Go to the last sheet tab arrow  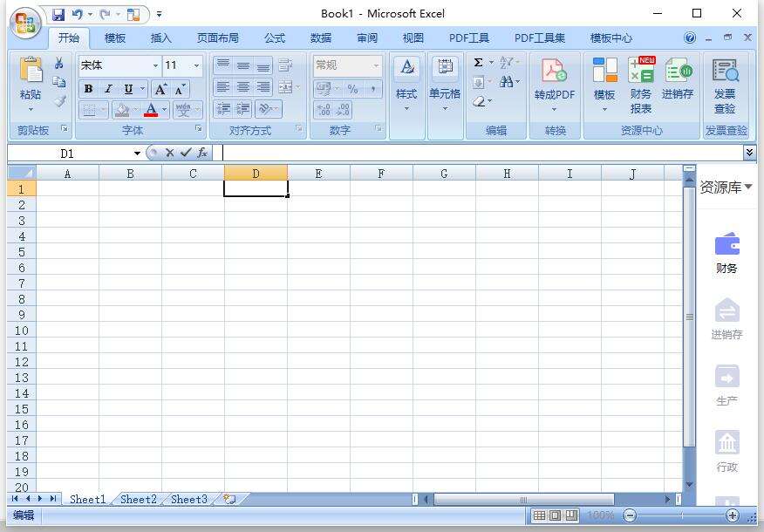(x=52, y=499)
